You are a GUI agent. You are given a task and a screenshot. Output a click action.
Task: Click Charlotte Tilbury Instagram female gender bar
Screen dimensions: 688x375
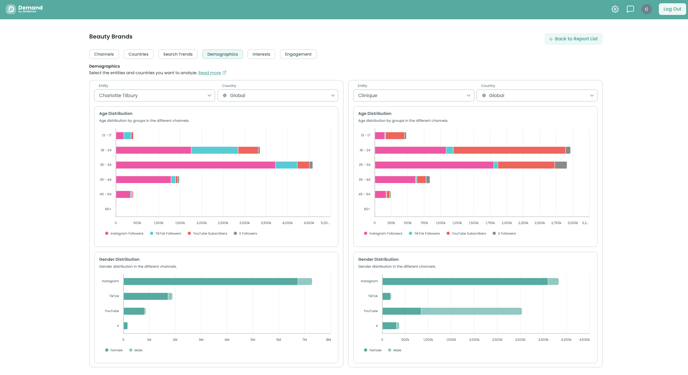tap(211, 282)
